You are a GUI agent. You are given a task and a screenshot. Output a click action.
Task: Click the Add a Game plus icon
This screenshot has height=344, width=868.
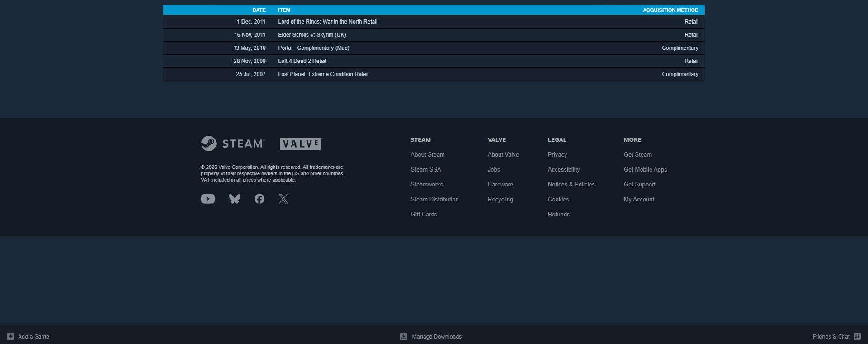coord(11,336)
